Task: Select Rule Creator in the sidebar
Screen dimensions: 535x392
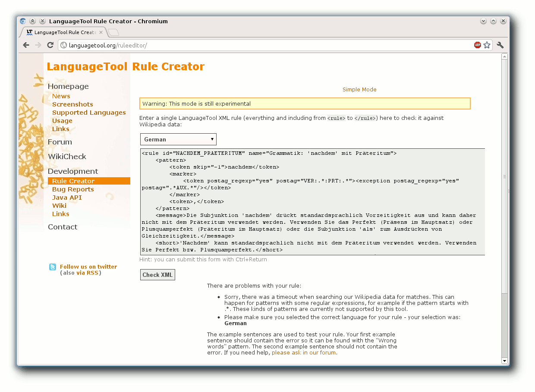Action: (x=89, y=181)
